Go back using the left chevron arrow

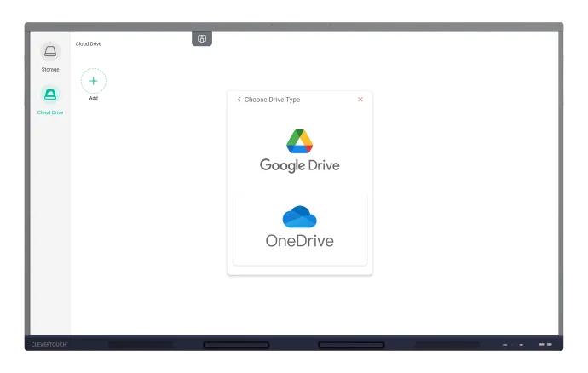[x=239, y=100]
